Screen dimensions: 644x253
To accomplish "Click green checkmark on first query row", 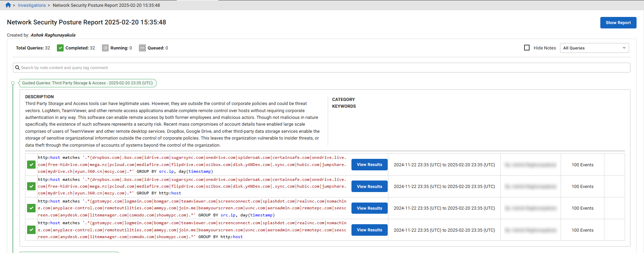I will point(31,165).
